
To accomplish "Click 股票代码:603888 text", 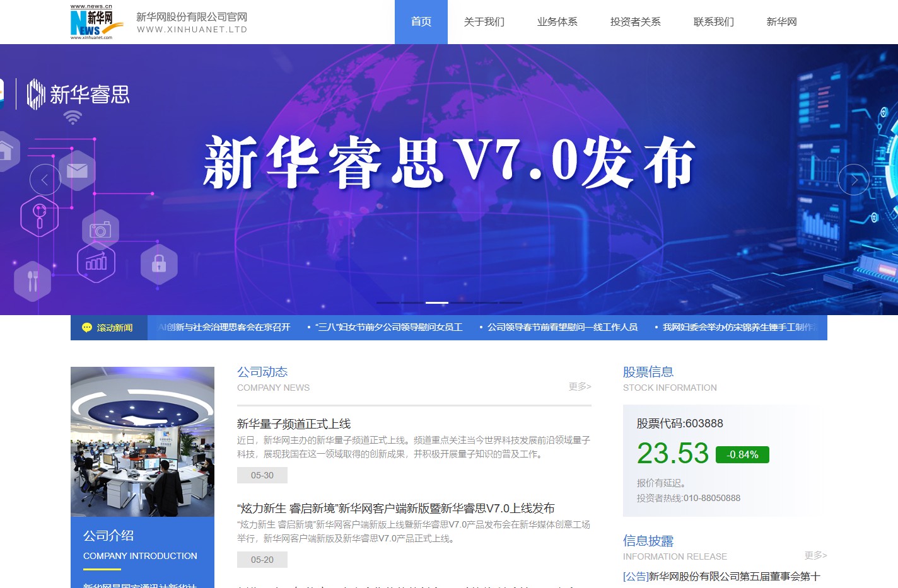I will click(680, 424).
